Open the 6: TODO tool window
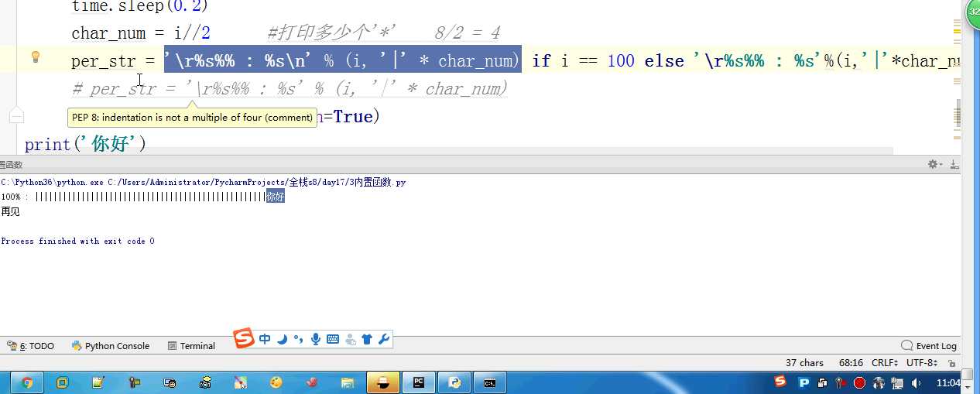The image size is (980, 394). (31, 346)
